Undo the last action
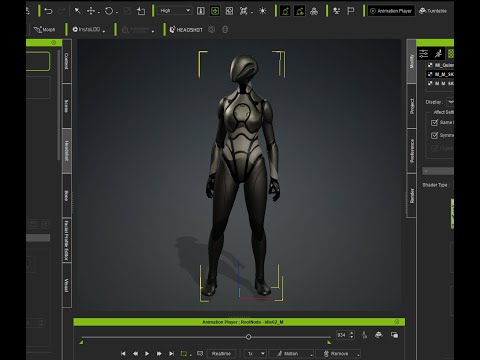 click(48, 11)
